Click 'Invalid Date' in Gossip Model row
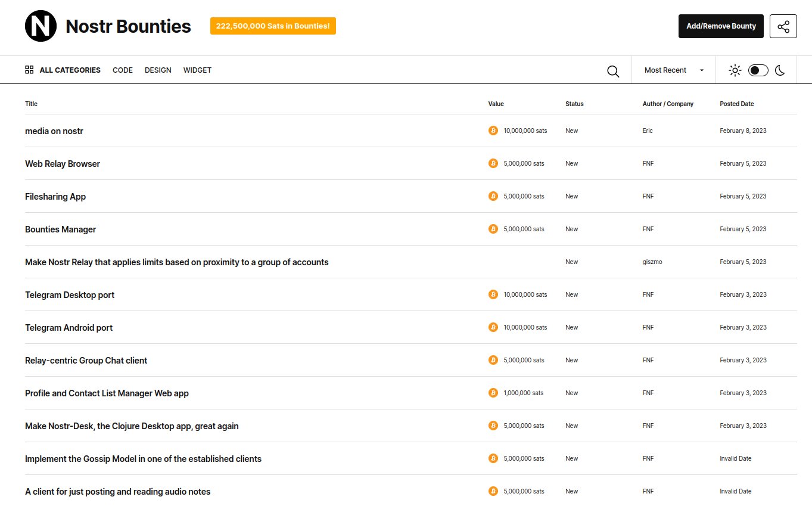Image resolution: width=812 pixels, height=506 pixels. (735, 458)
